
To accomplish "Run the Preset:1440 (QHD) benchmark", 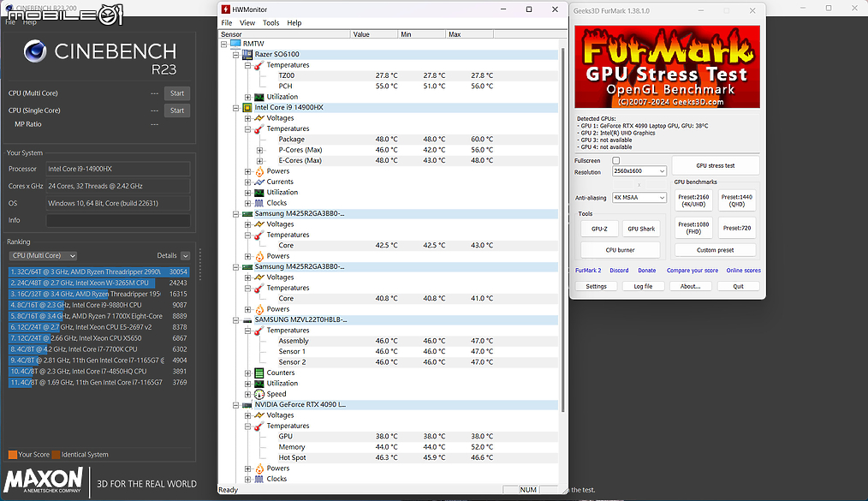I will [737, 200].
